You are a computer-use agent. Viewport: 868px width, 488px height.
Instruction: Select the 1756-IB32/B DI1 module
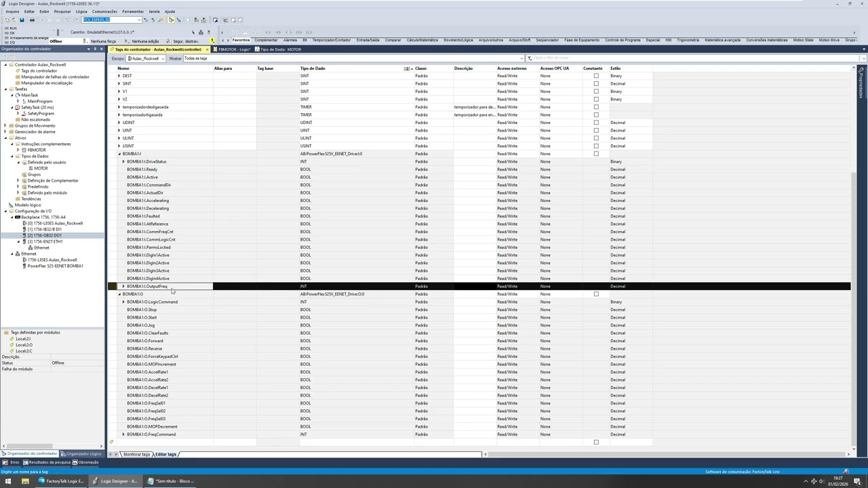[x=44, y=229]
